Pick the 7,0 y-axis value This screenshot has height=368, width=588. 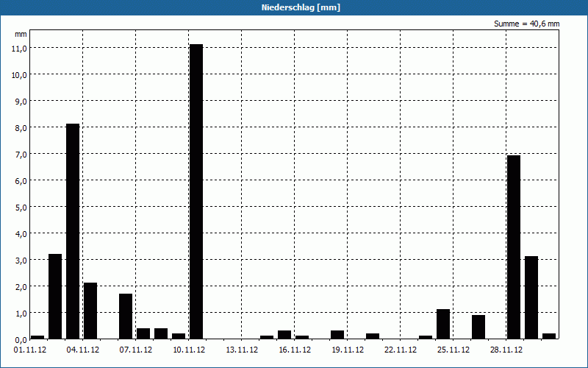(x=21, y=154)
